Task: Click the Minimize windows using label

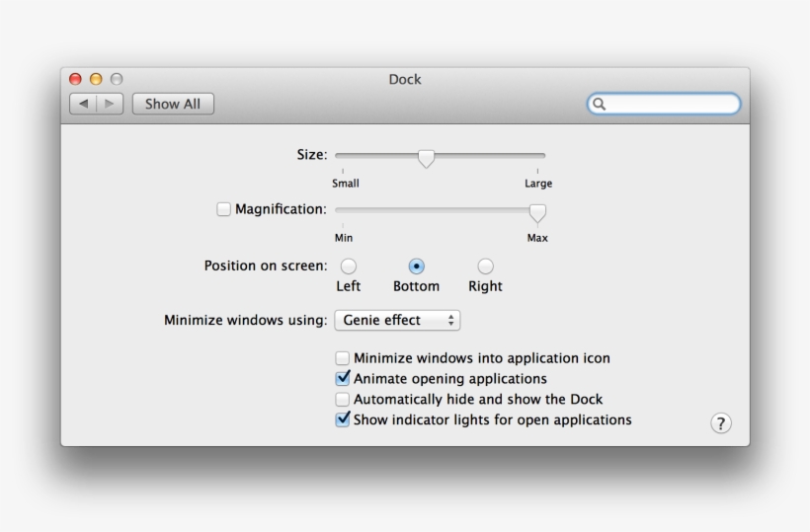Action: coord(246,320)
